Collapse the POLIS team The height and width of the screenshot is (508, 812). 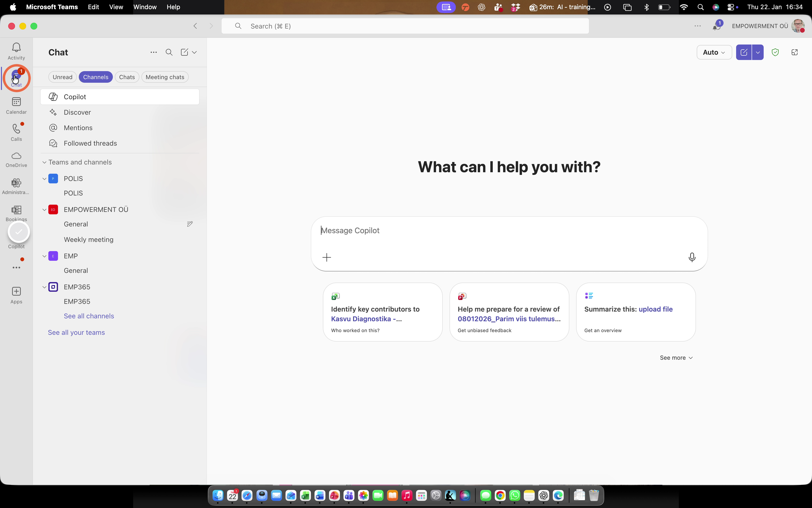(44, 179)
